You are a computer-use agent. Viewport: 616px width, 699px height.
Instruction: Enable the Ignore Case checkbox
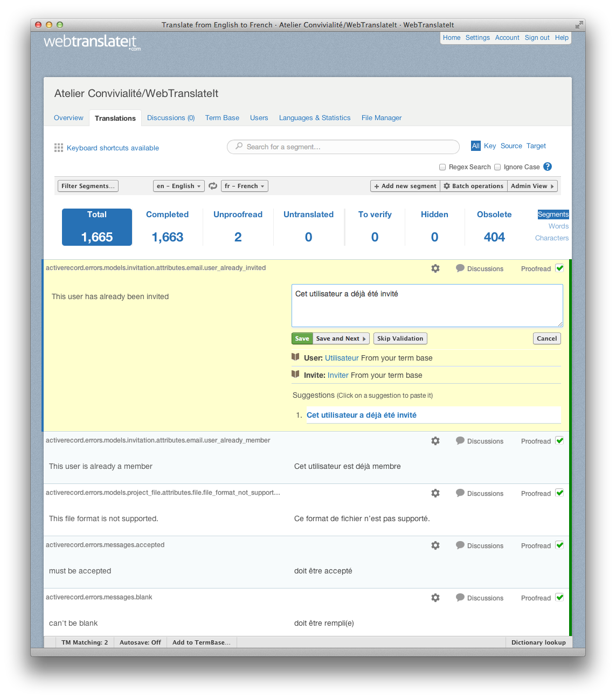coord(497,167)
